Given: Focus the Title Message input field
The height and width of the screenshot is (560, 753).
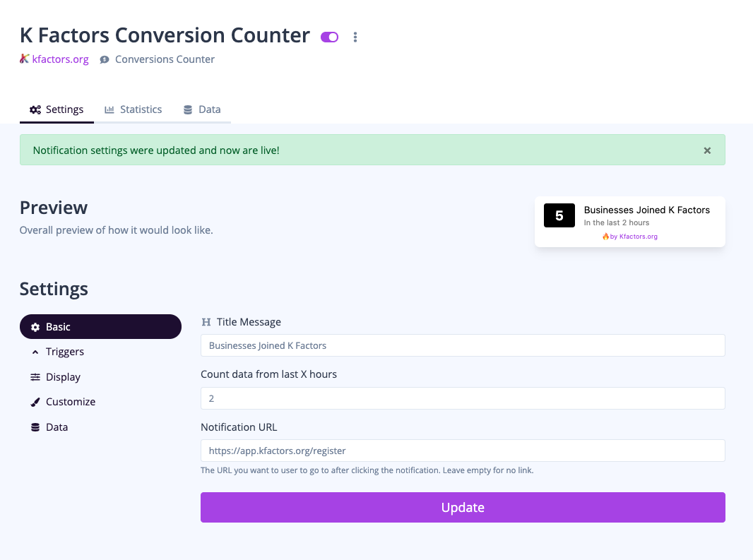Looking at the screenshot, I should tap(463, 345).
